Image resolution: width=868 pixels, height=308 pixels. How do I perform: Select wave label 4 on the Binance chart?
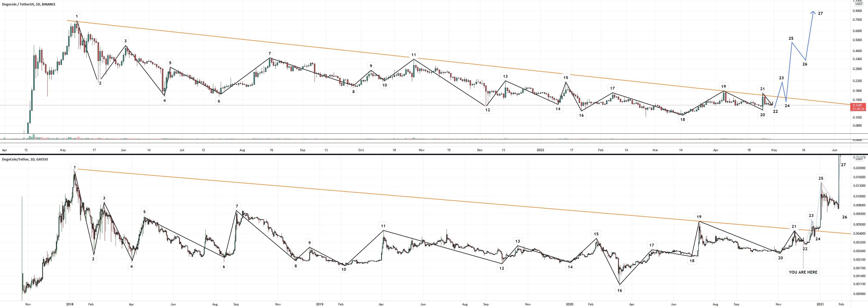click(x=165, y=100)
